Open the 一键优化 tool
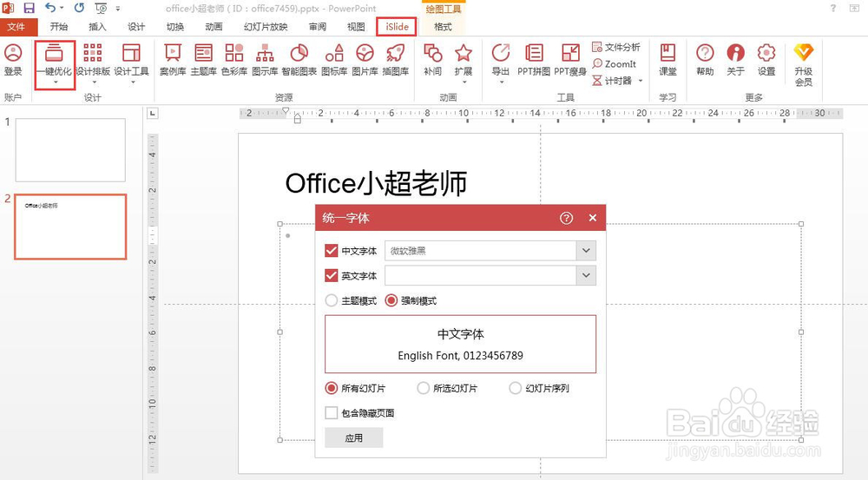Image resolution: width=868 pixels, height=480 pixels. 54,59
